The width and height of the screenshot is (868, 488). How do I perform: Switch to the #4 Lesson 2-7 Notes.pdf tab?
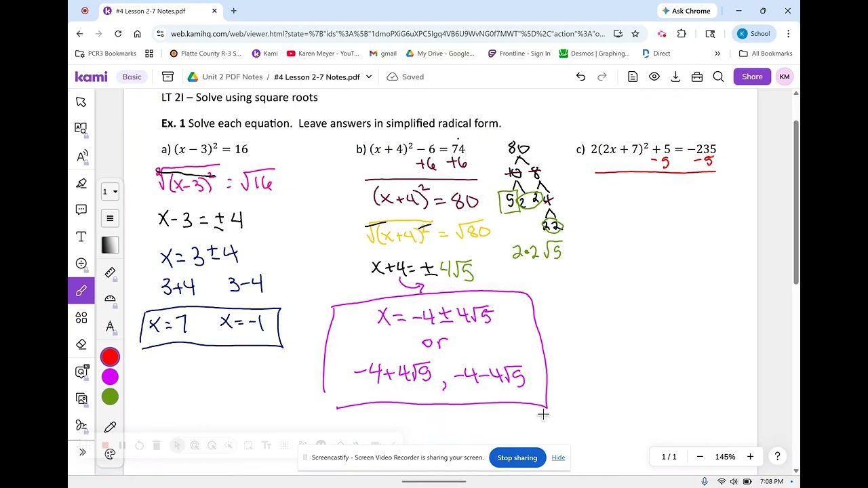point(161,11)
